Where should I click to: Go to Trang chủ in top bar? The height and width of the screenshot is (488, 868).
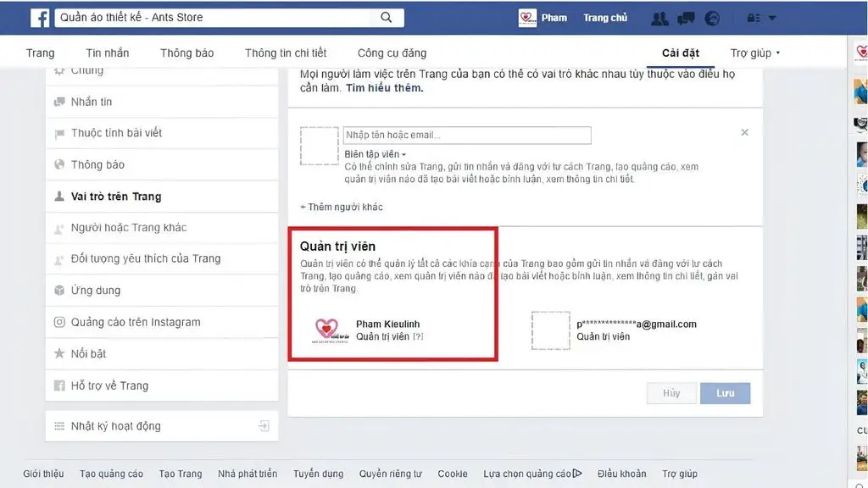(x=605, y=18)
